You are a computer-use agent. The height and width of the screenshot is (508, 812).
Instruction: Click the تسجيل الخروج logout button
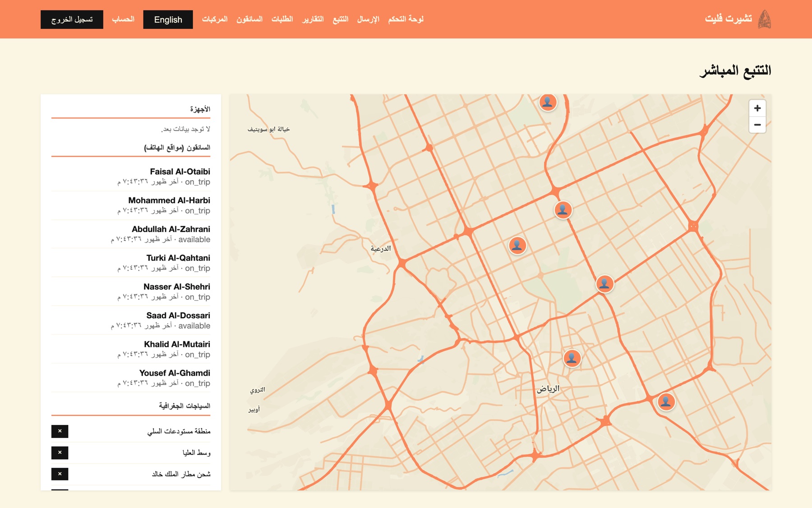coord(72,19)
